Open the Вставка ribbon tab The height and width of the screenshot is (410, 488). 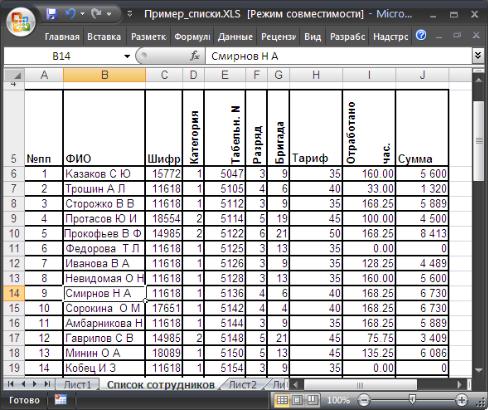(104, 36)
